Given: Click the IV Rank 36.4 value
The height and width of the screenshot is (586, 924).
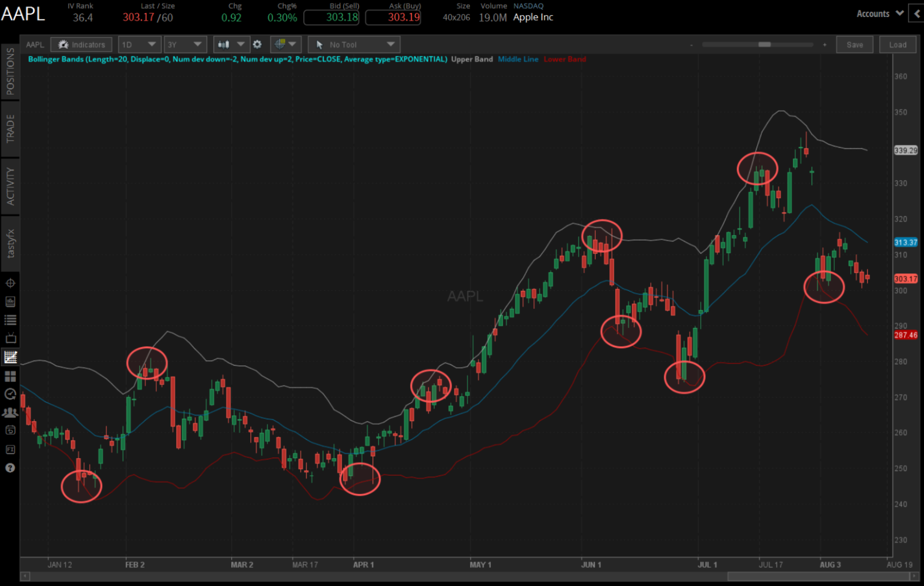Looking at the screenshot, I should 83,18.
